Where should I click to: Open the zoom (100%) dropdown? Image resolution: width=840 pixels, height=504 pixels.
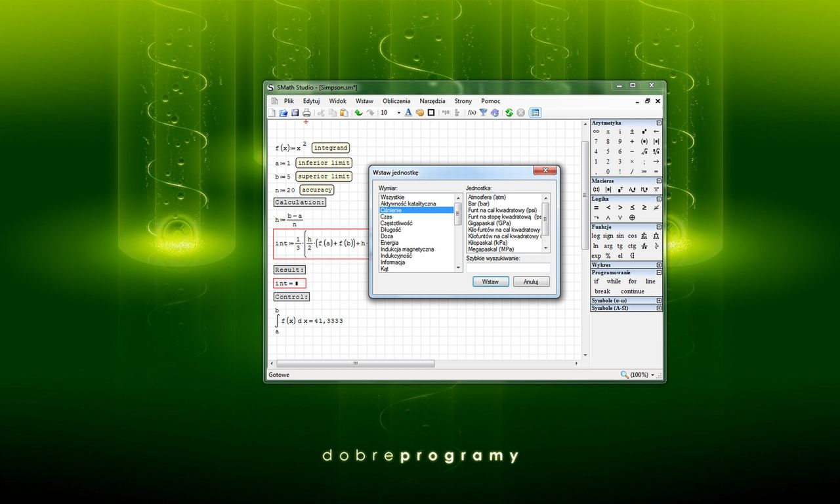[x=652, y=375]
